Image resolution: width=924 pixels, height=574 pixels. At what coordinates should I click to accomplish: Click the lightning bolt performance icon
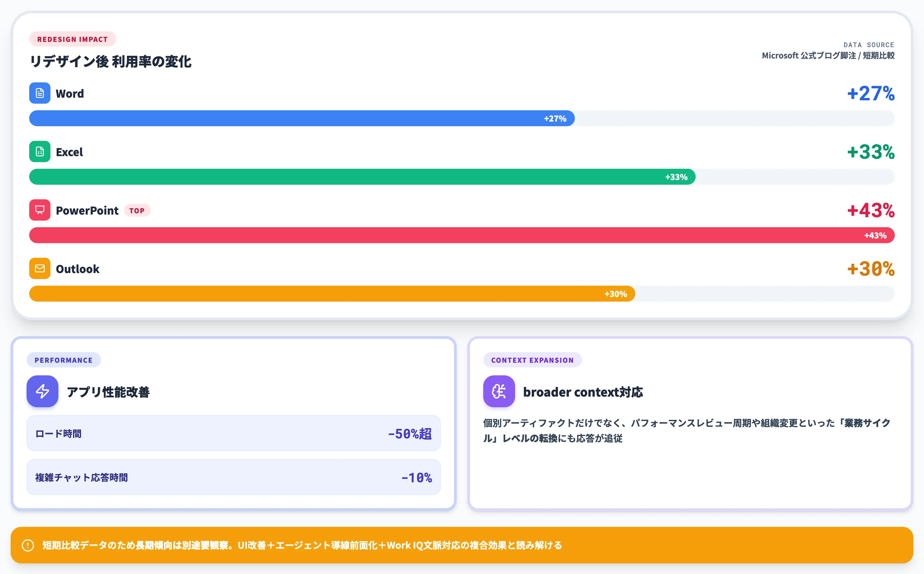click(42, 391)
